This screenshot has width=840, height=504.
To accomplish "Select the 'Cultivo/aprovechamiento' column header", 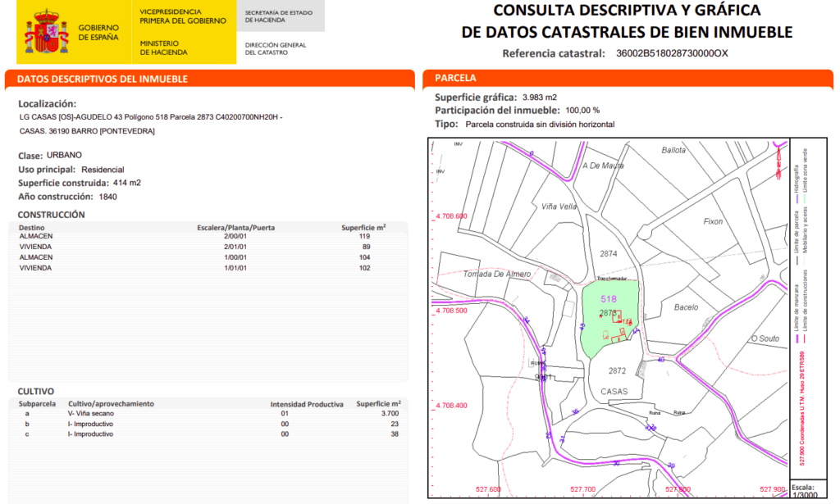I will tap(111, 404).
